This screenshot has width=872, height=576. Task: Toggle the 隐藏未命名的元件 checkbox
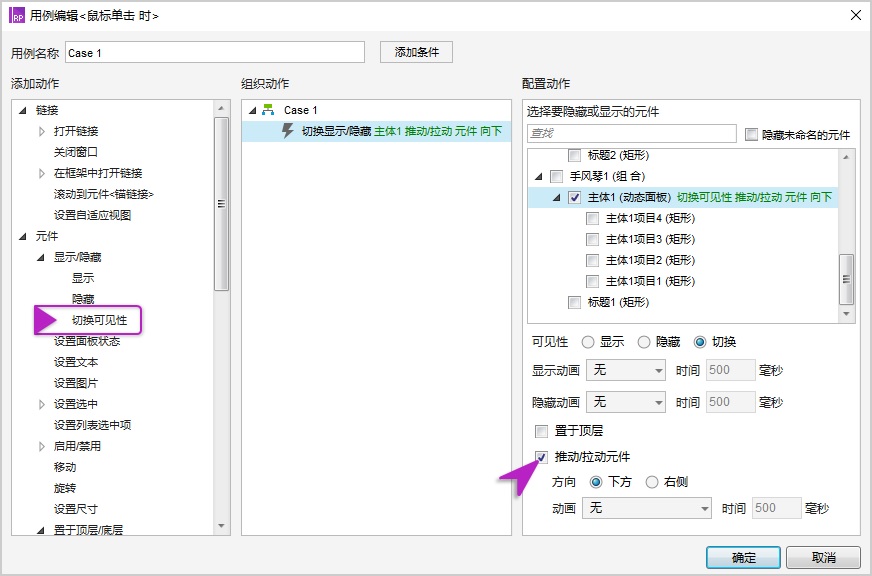(x=751, y=134)
